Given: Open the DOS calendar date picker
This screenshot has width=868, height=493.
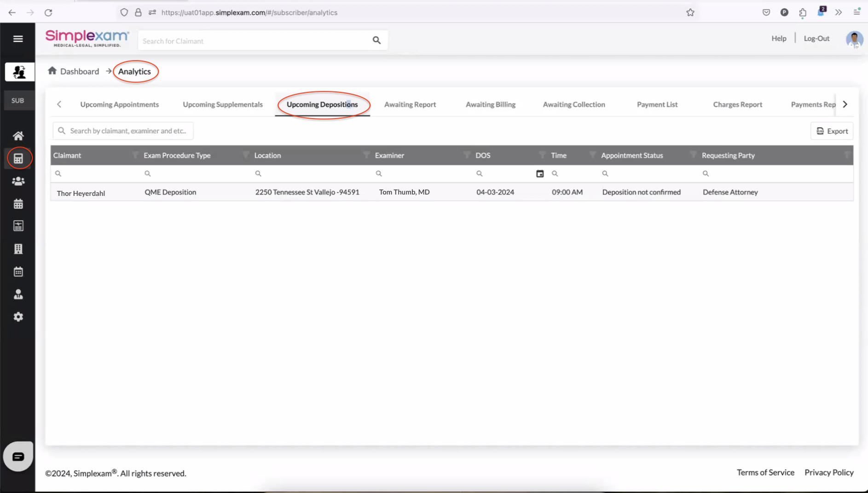Looking at the screenshot, I should tap(540, 174).
